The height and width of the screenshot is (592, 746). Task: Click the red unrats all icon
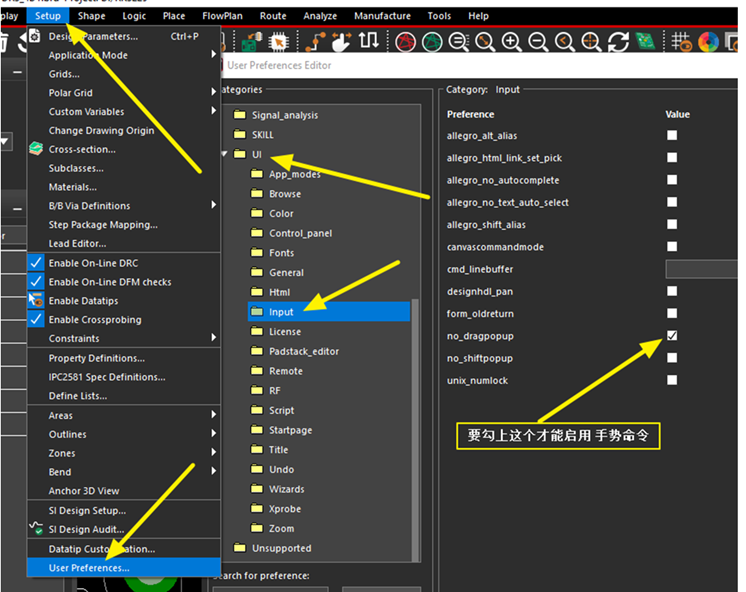405,42
